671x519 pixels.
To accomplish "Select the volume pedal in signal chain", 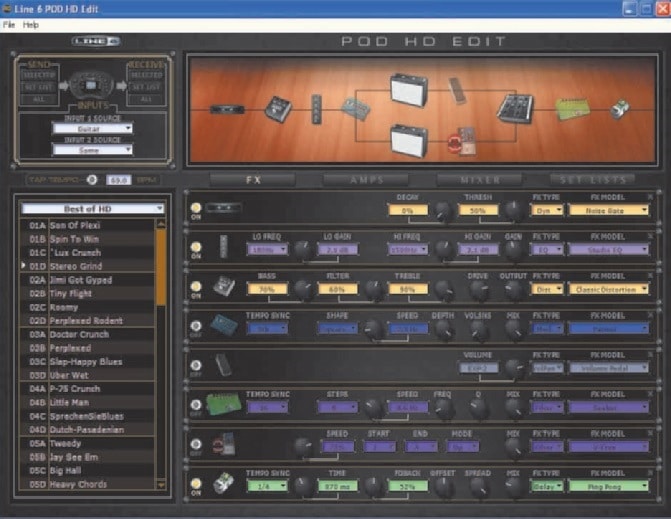I will coord(457,90).
